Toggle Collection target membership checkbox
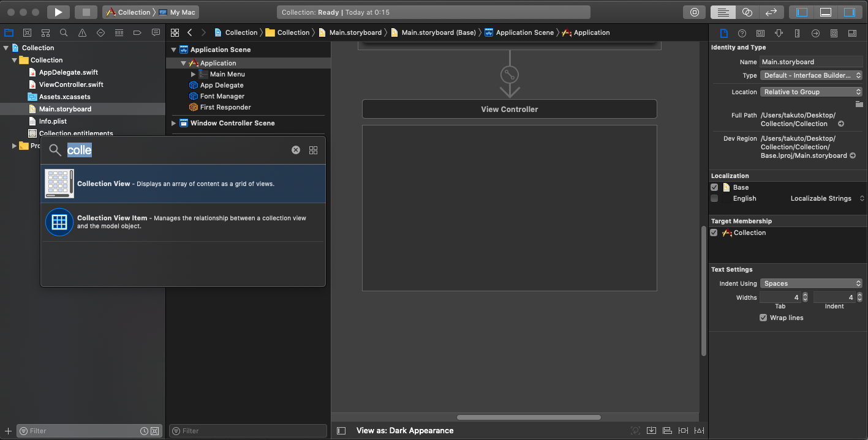Screen dimensions: 868x440 pyautogui.click(x=714, y=233)
